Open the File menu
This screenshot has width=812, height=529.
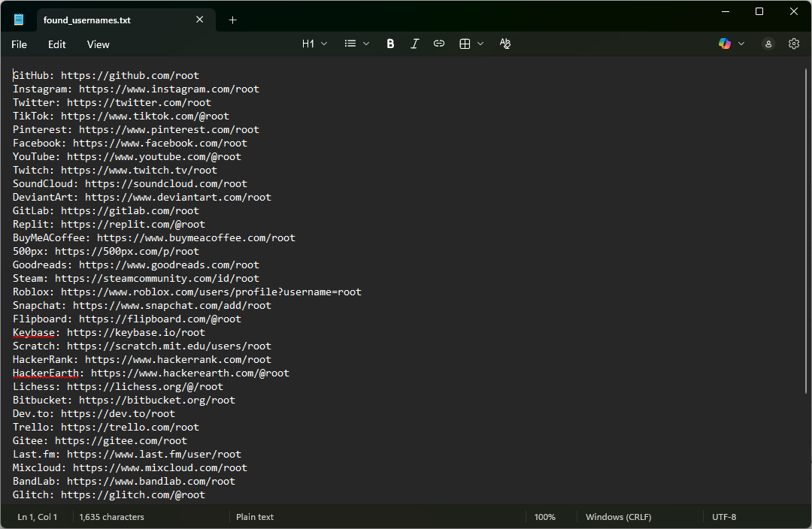19,44
